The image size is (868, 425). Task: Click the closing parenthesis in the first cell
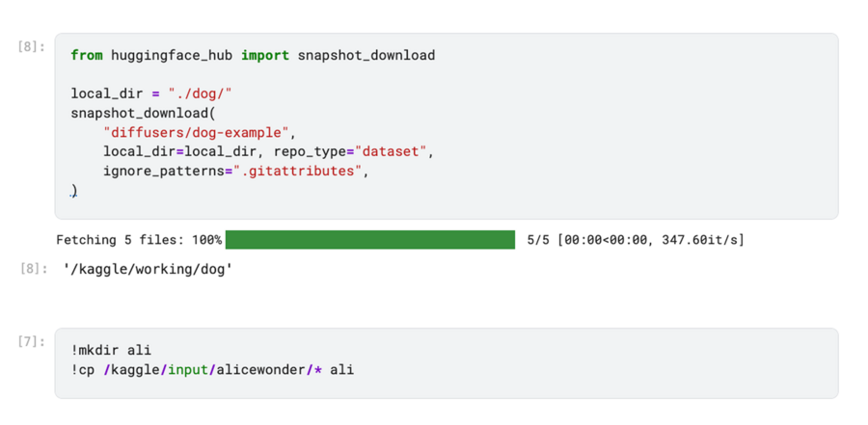point(74,191)
